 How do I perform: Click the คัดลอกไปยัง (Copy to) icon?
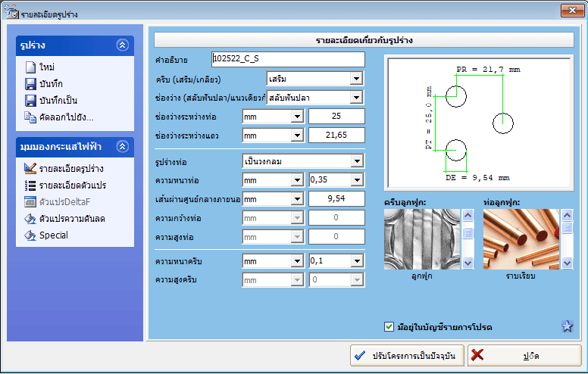point(30,117)
